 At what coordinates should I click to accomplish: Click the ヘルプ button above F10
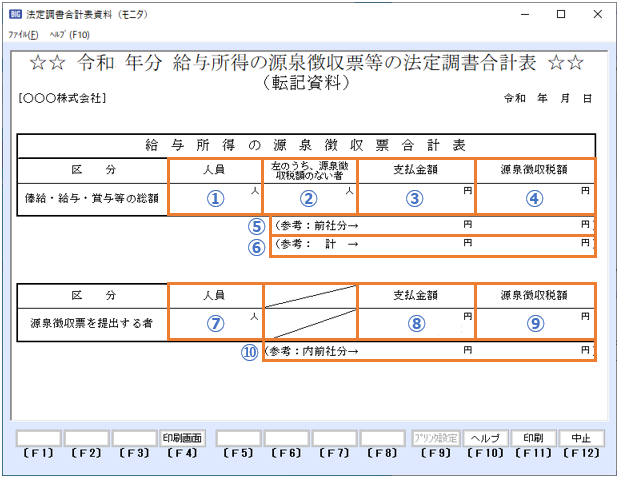pos(486,438)
